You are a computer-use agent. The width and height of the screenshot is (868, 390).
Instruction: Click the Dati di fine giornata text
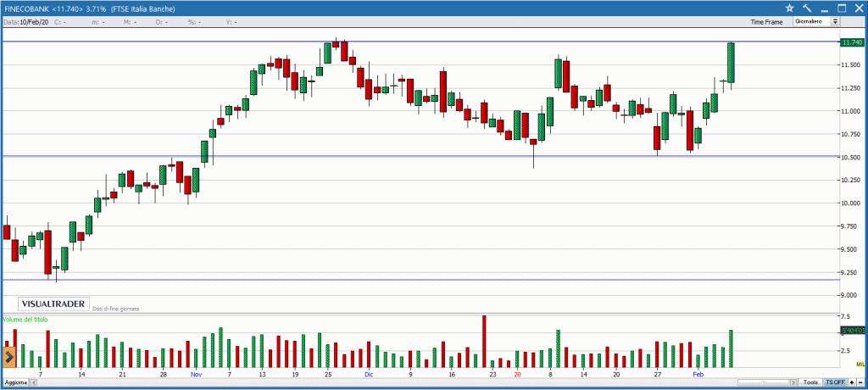point(115,309)
